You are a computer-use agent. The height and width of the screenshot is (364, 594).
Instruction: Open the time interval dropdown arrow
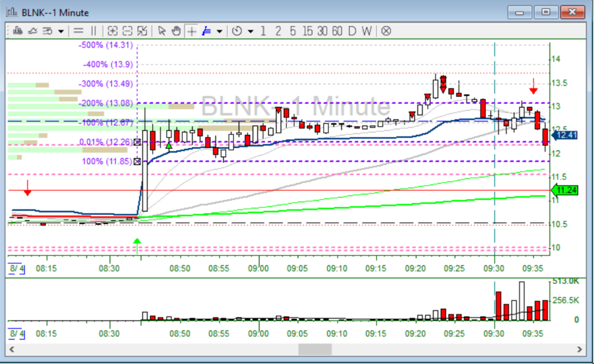[x=250, y=31]
